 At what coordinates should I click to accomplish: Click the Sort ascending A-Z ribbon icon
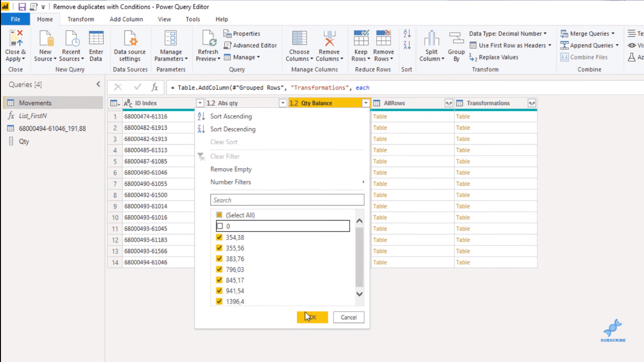coord(407,33)
